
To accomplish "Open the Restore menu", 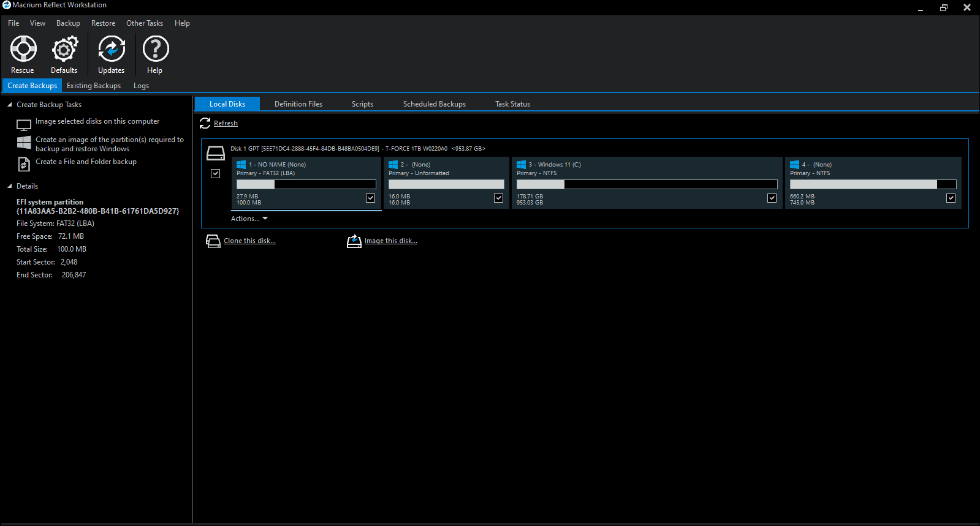I will coord(104,23).
